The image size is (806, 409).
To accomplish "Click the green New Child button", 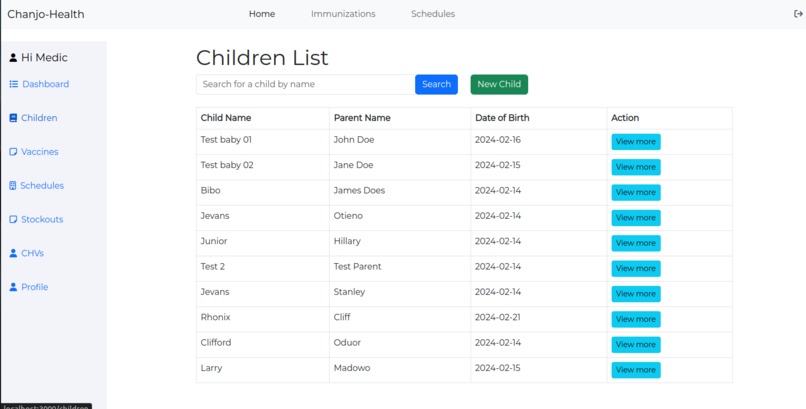I will pos(499,84).
